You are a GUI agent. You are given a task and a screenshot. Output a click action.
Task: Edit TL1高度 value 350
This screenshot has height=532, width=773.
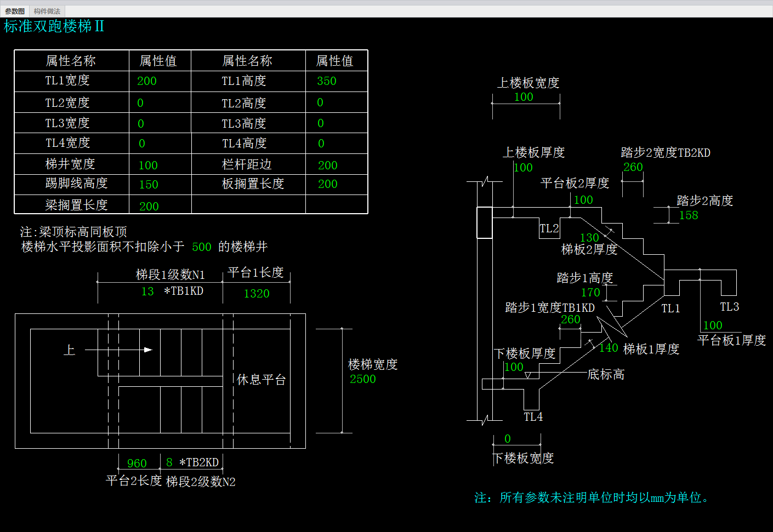(x=326, y=81)
